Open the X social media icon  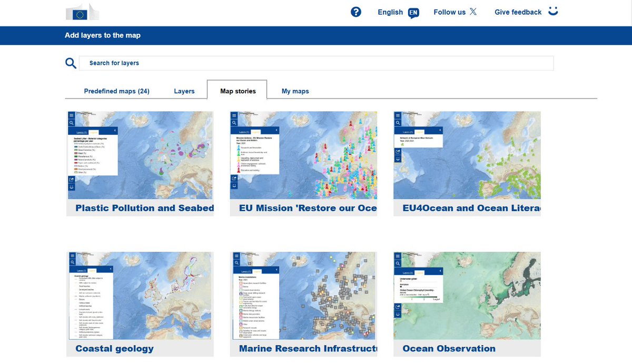coord(473,11)
